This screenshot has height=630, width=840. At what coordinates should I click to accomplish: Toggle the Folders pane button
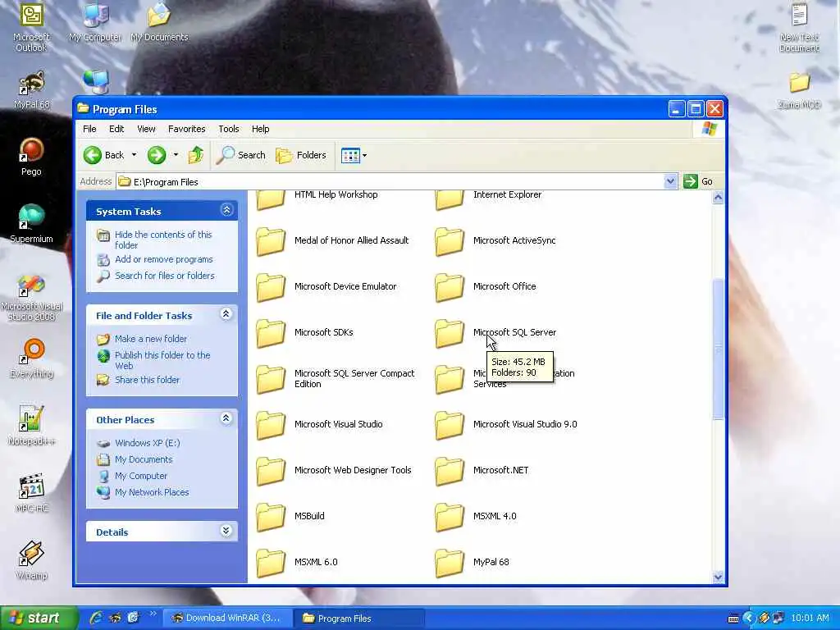tap(301, 155)
